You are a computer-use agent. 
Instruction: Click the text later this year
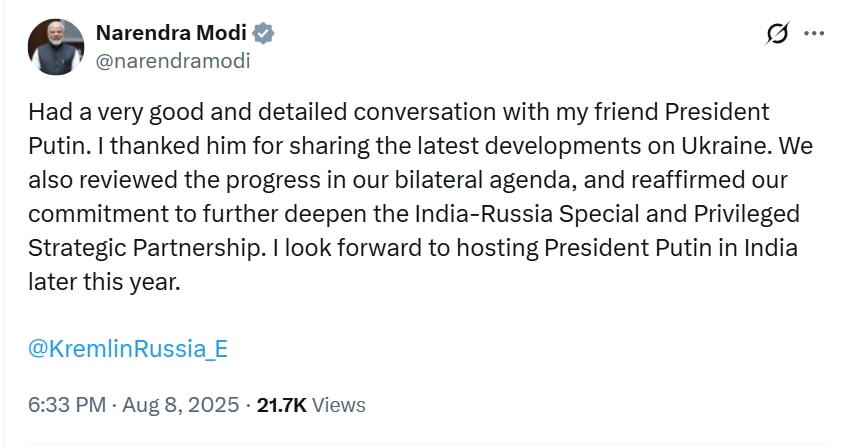(x=103, y=281)
